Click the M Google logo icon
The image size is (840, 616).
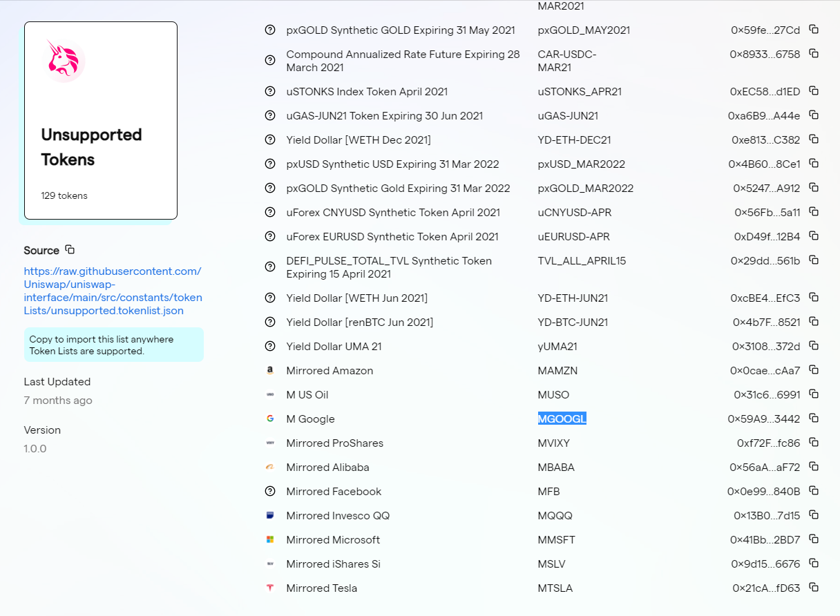point(270,418)
